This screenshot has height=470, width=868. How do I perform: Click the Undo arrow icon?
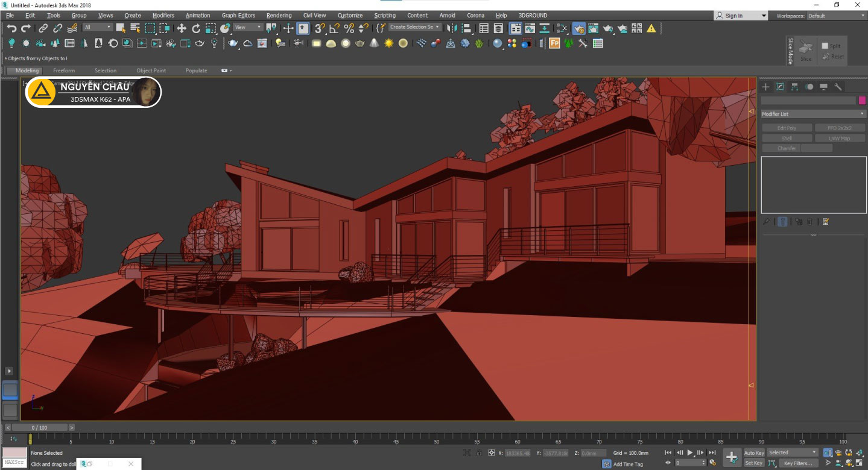point(11,28)
